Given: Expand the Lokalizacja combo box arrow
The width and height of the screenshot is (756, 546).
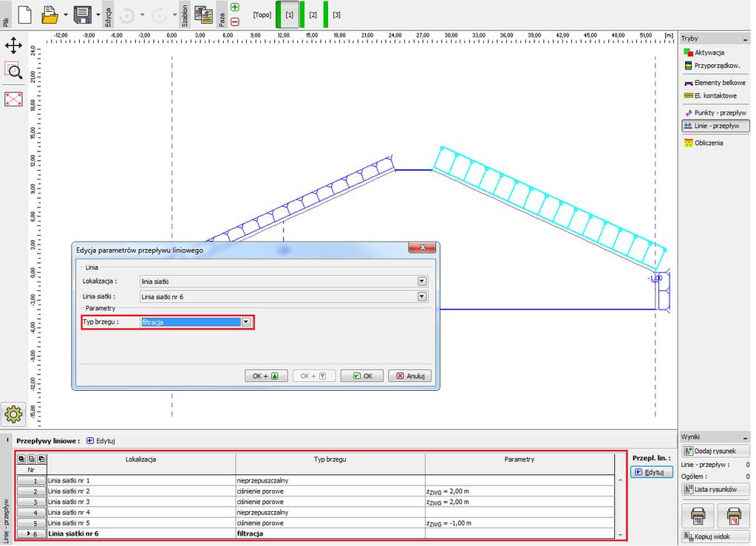Looking at the screenshot, I should click(422, 281).
